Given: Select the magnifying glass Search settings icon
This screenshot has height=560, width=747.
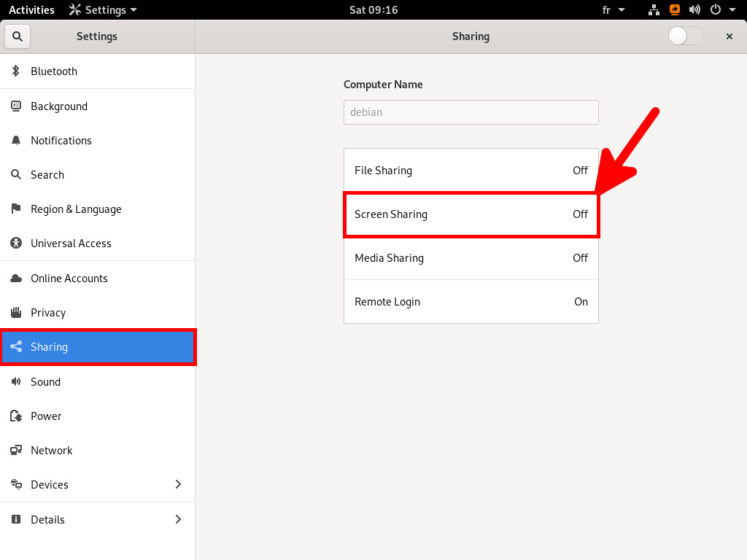Looking at the screenshot, I should pyautogui.click(x=16, y=174).
